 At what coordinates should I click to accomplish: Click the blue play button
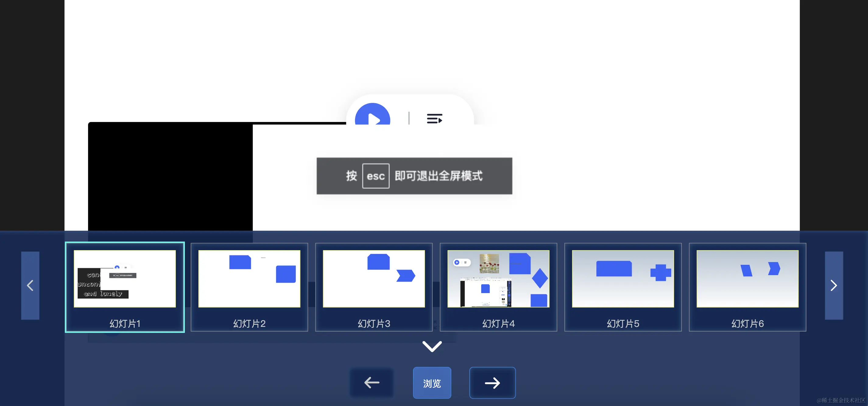tap(372, 114)
